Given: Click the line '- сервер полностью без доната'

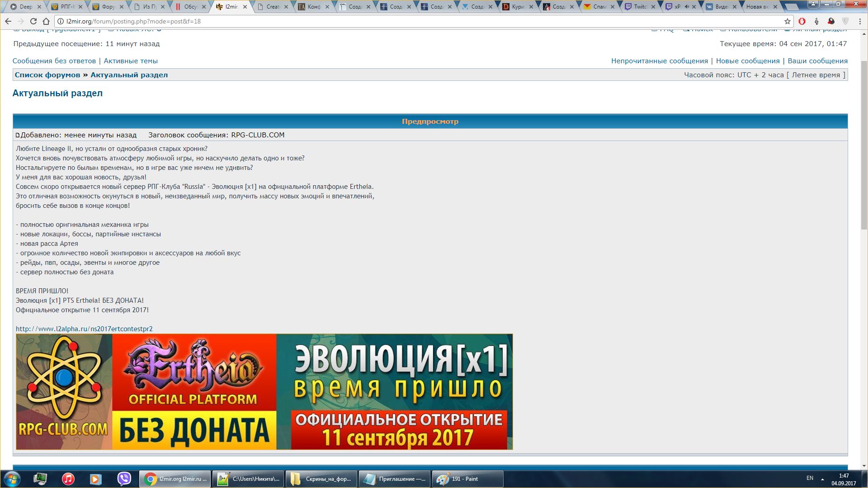Looking at the screenshot, I should 65,272.
